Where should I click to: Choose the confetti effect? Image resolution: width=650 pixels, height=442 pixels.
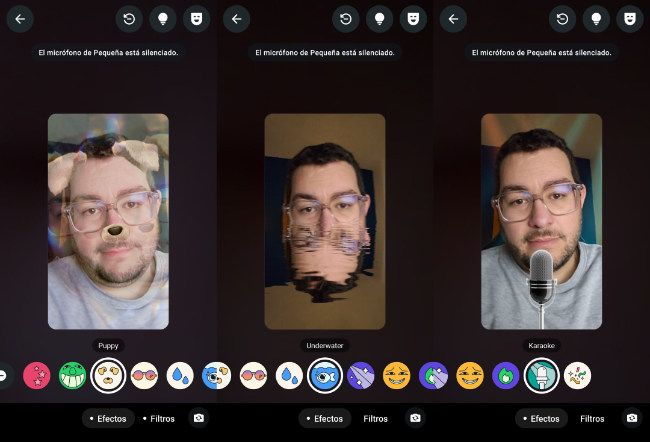coord(577,376)
